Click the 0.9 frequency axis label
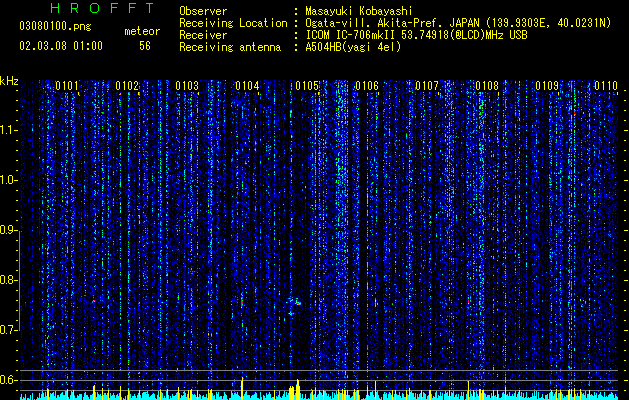The height and width of the screenshot is (400, 629). tap(8, 230)
